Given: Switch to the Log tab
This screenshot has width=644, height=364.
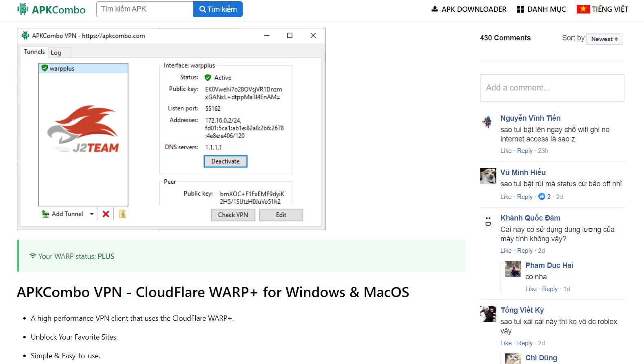Looking at the screenshot, I should pos(56,53).
